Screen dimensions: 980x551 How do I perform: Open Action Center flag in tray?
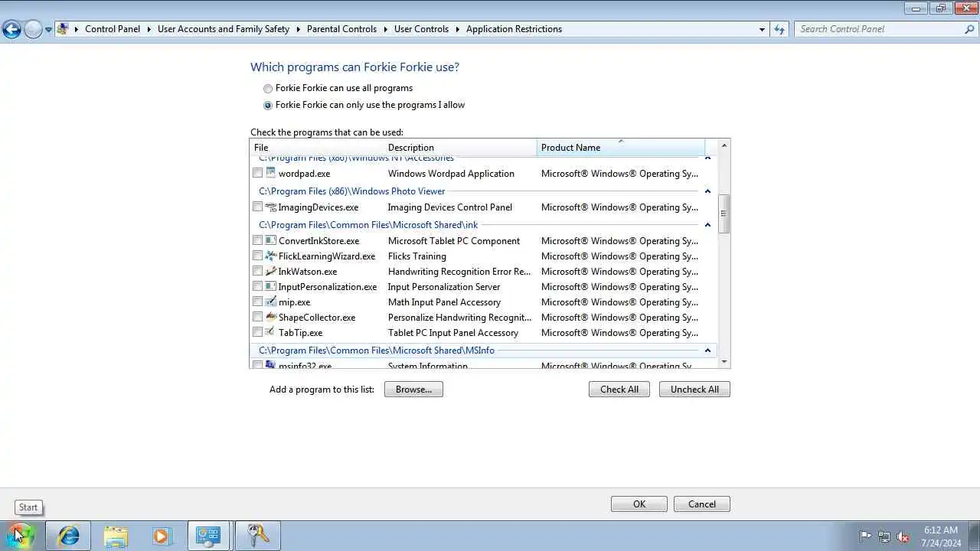coord(865,536)
